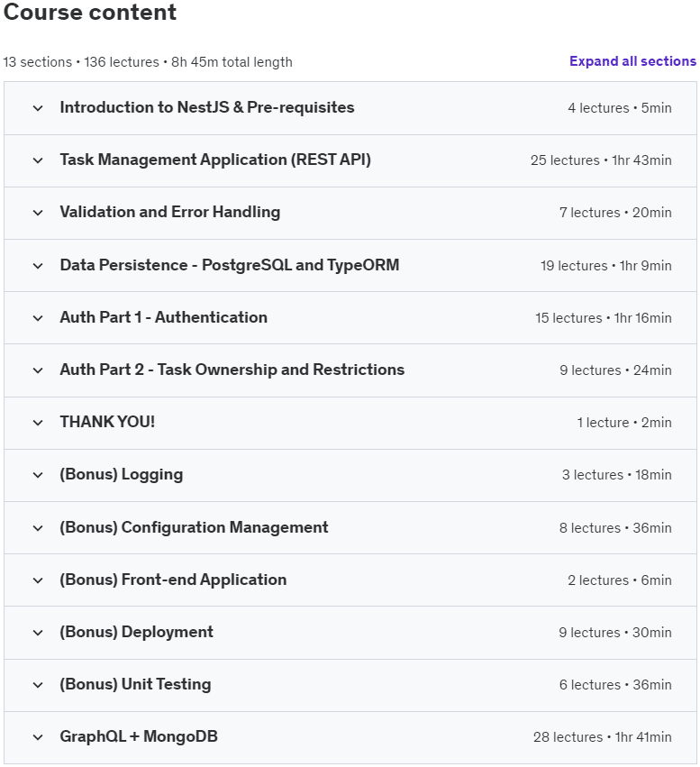Toggle chevron next to THANK YOU! section
700x767 pixels.
click(38, 423)
